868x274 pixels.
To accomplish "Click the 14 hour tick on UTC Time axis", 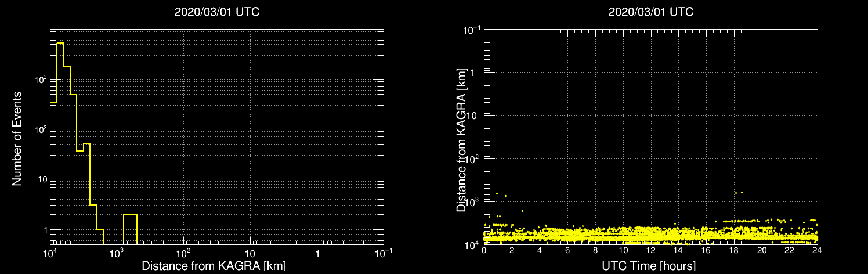I will [x=679, y=251].
